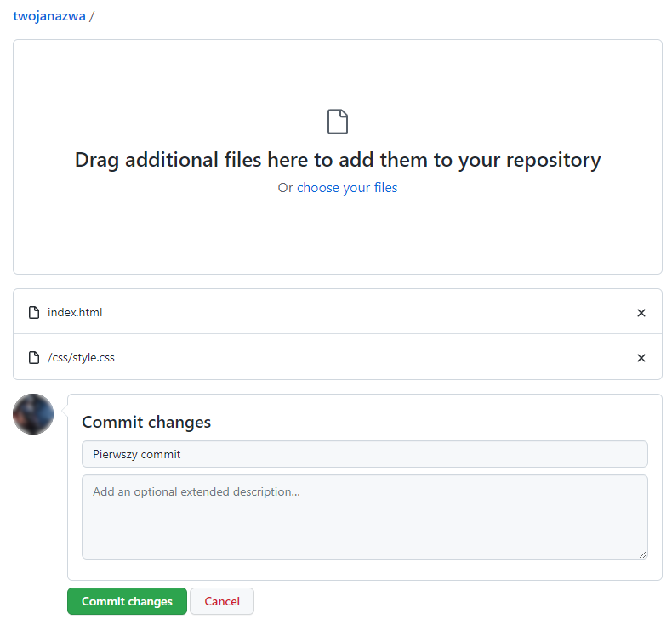
Task: Grab the description textarea resize handle
Action: [642, 554]
